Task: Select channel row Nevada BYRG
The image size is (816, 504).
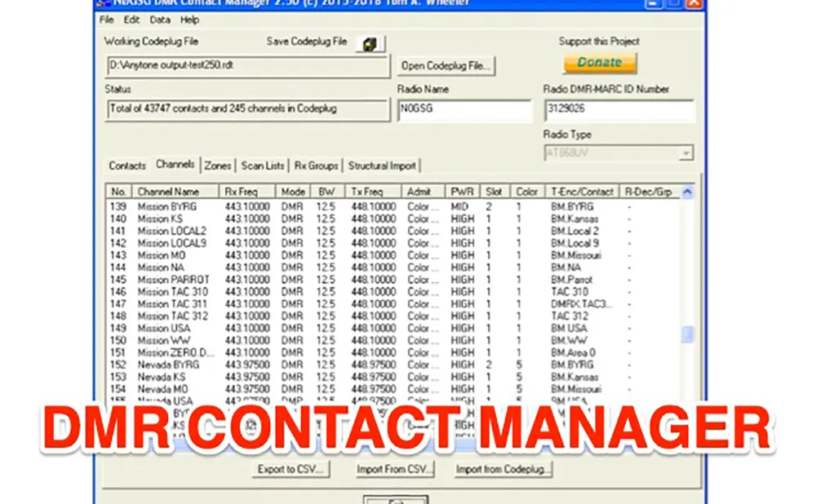Action: [x=393, y=365]
